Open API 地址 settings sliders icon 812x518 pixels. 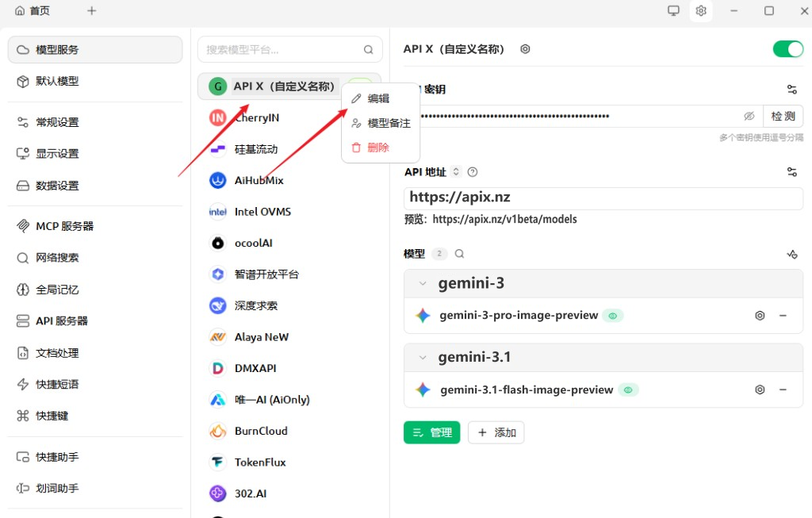pos(792,172)
